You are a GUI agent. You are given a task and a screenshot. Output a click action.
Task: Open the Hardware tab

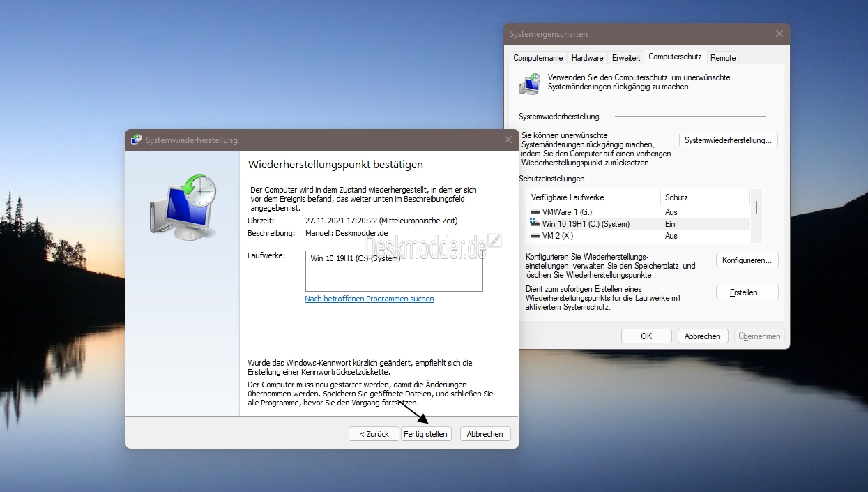(x=588, y=58)
